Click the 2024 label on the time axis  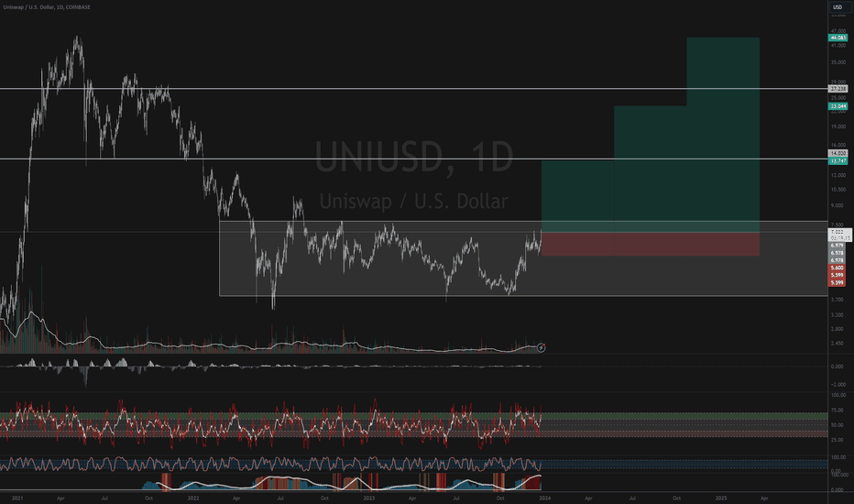544,498
